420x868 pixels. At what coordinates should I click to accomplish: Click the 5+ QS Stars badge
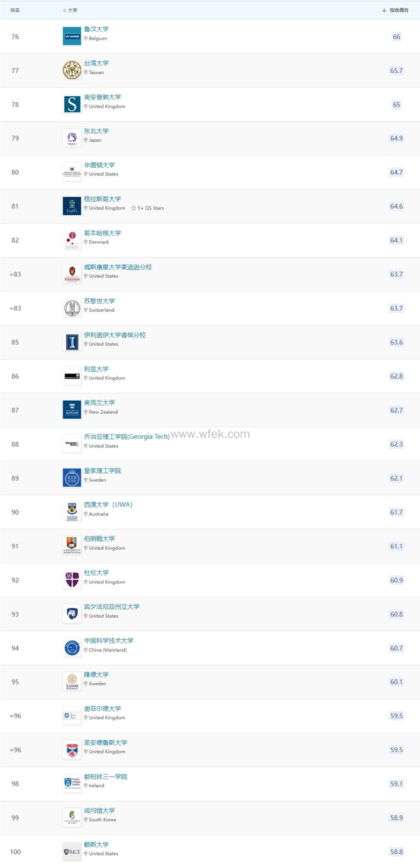(147, 208)
